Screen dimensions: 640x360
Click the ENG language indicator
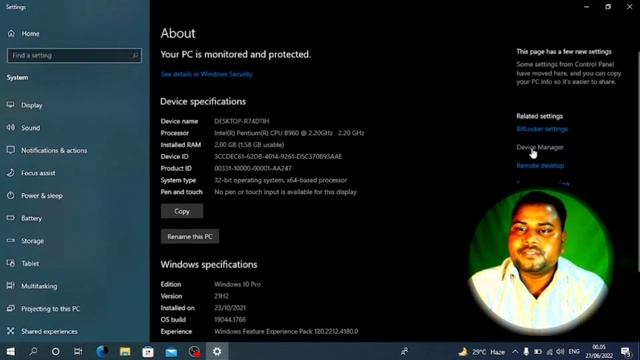tap(574, 352)
